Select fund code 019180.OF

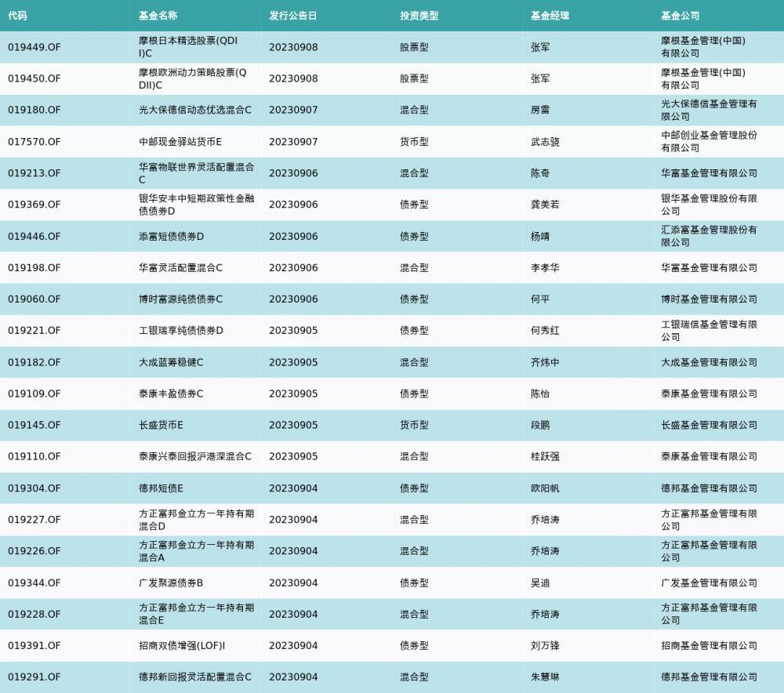pos(34,110)
